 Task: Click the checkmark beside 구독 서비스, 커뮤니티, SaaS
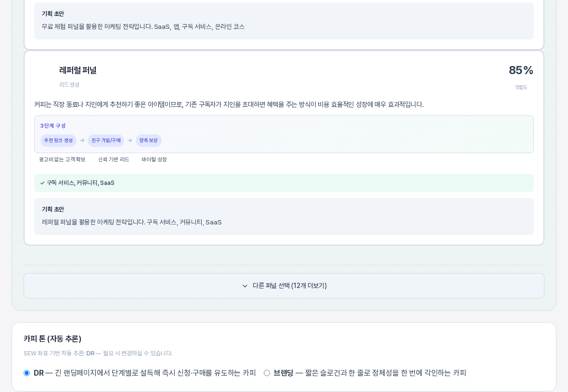tap(42, 183)
